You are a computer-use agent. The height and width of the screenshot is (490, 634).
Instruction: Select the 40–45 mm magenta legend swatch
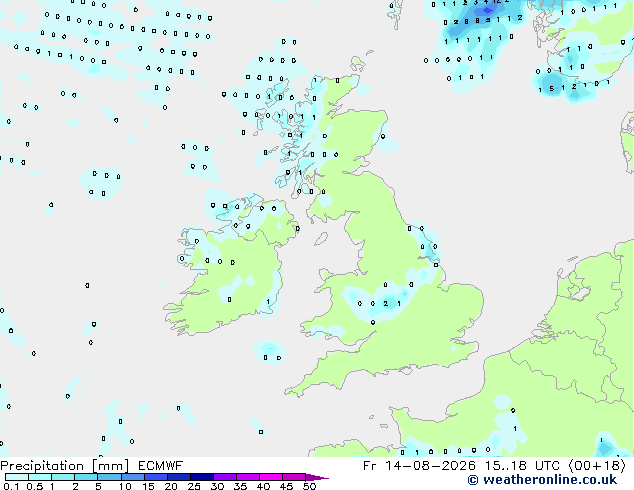coord(271,477)
